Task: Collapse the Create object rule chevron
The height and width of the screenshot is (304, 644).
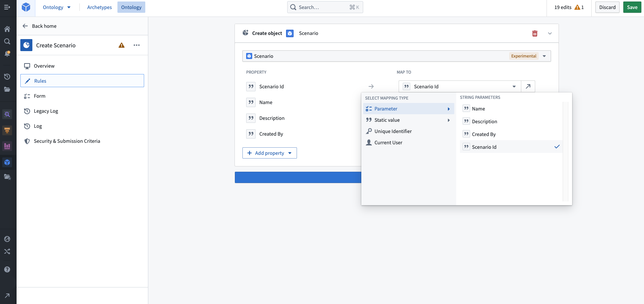Action: pos(550,33)
